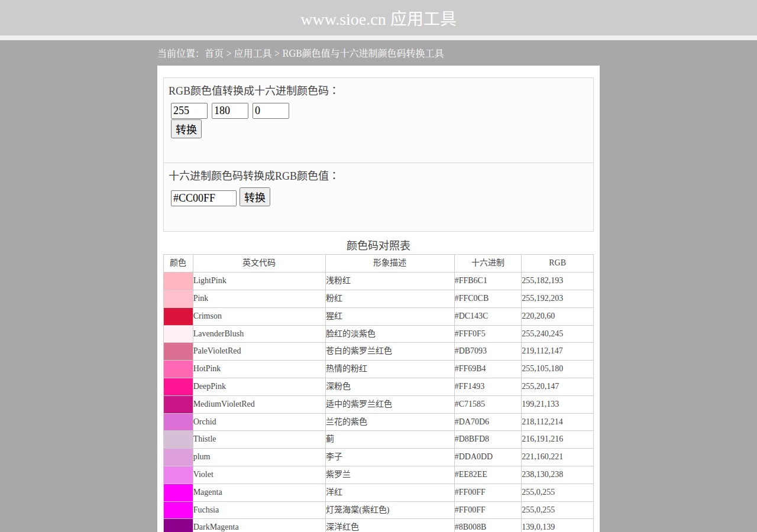757x532 pixels.
Task: Select the LavenderBlush color swatch
Action: pyautogui.click(x=179, y=334)
